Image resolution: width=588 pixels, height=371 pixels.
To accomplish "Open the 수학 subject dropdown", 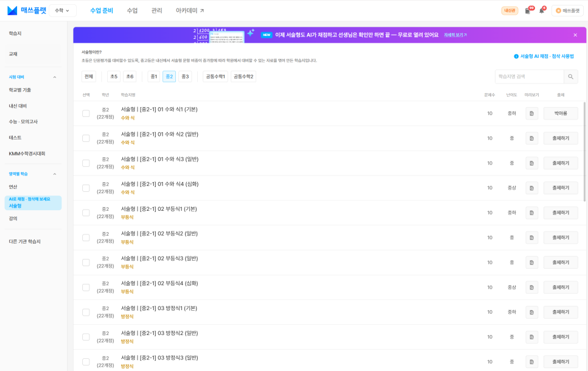I will (x=62, y=10).
